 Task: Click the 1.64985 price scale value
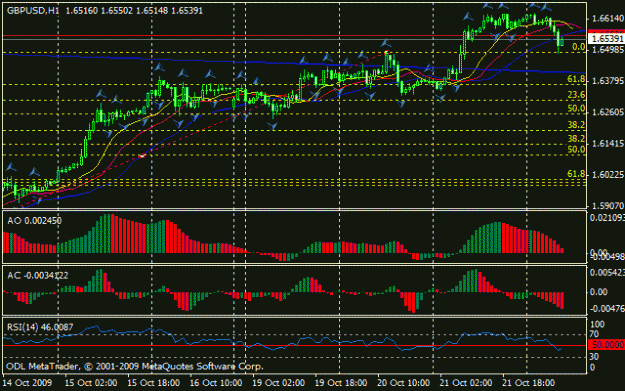tap(608, 50)
